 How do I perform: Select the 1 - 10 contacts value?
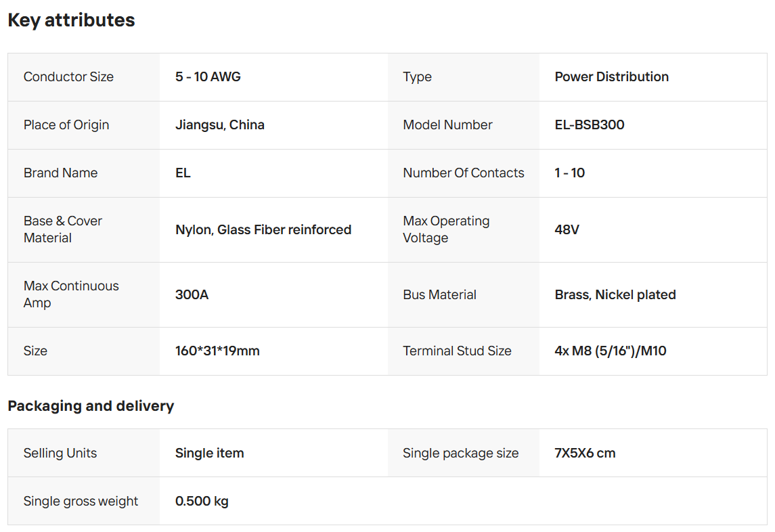pos(569,173)
